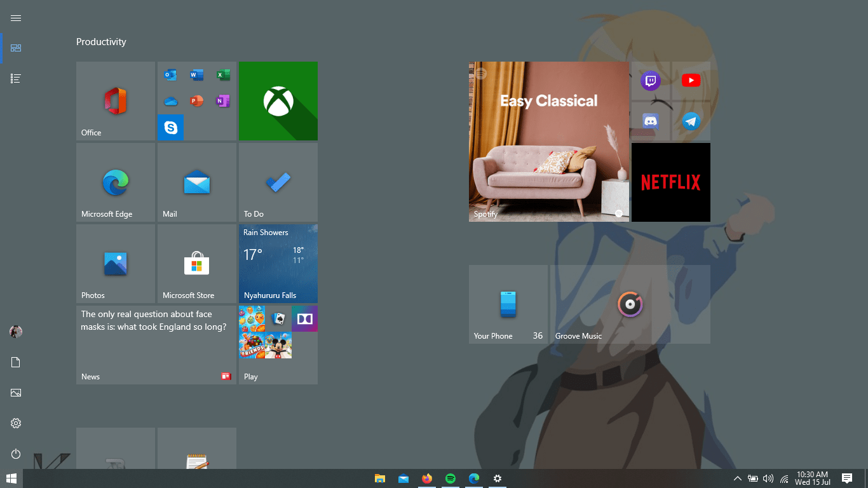Viewport: 868px width, 488px height.
Task: Launch the Photos tile
Action: pos(116,264)
